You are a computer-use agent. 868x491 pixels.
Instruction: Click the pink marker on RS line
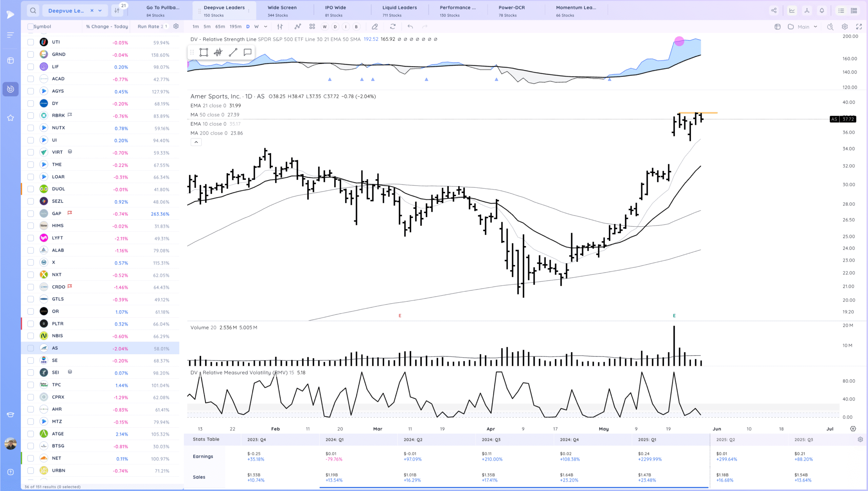point(679,41)
